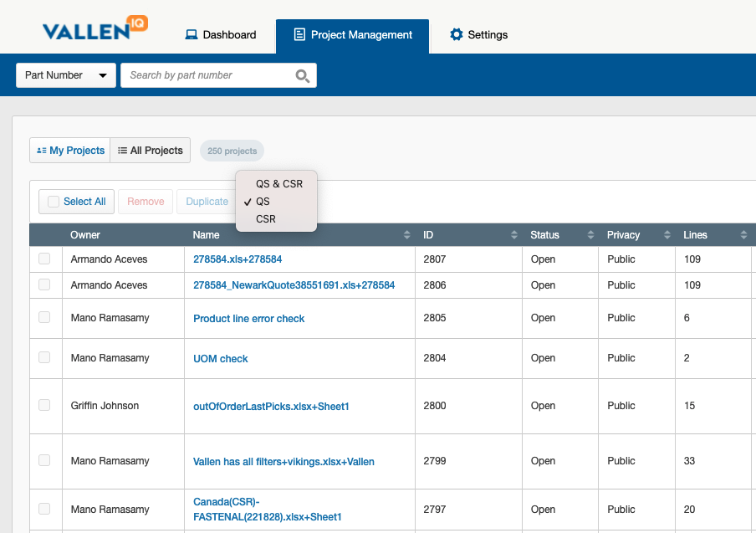Click the magnifying glass search icon
Viewport: 756px width, 533px height.
coord(302,75)
